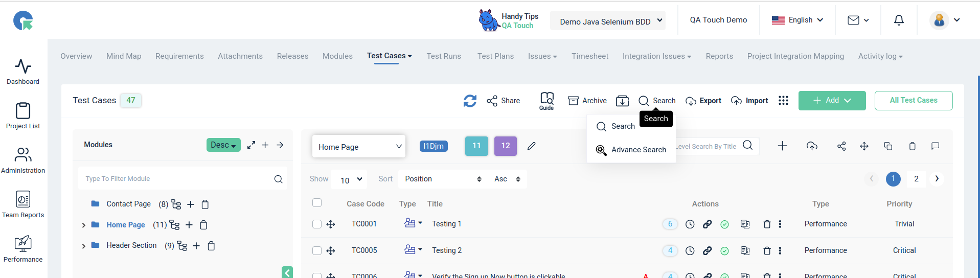This screenshot has width=980, height=278.
Task: Expand the Home Page module tree
Action: coord(83,225)
